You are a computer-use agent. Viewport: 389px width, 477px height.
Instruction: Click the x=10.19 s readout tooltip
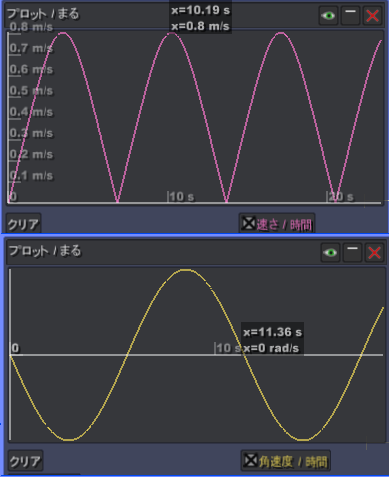(200, 17)
